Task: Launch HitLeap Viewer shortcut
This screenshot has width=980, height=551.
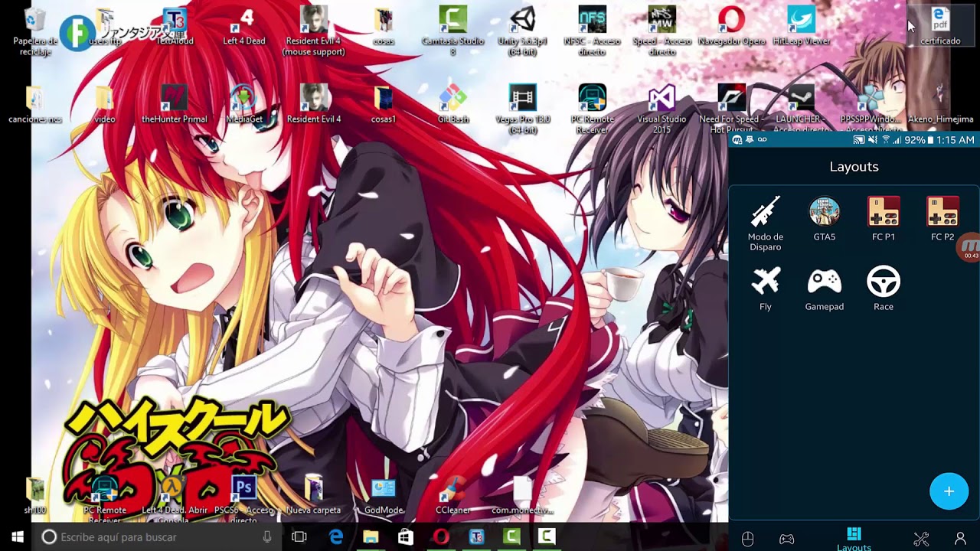Action: 802,28
